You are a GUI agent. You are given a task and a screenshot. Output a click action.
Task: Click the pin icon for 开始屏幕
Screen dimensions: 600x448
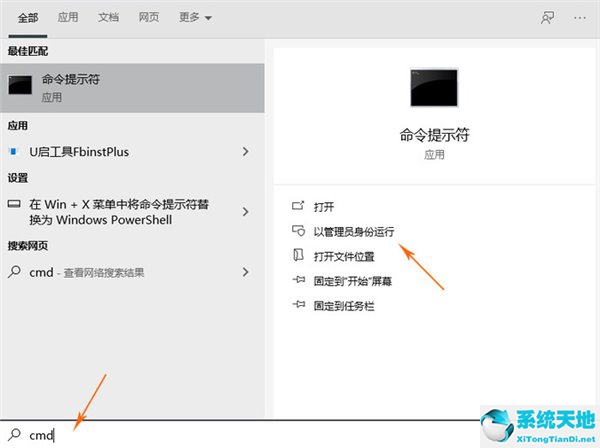(x=298, y=280)
